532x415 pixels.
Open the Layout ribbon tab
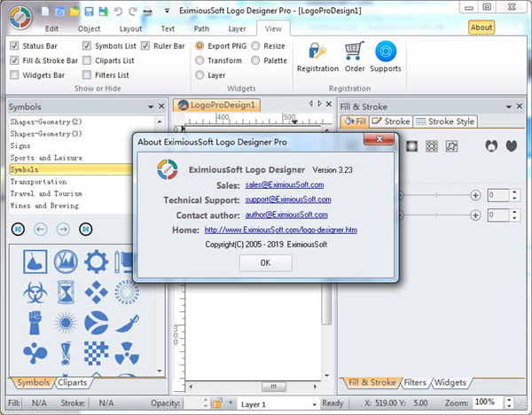point(130,29)
